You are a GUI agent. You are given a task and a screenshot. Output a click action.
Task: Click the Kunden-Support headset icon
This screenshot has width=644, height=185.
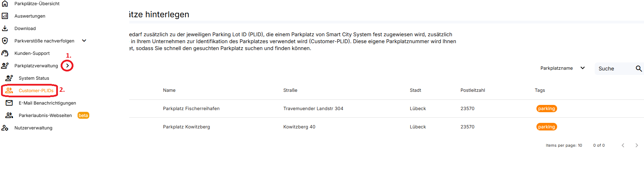click(x=5, y=53)
